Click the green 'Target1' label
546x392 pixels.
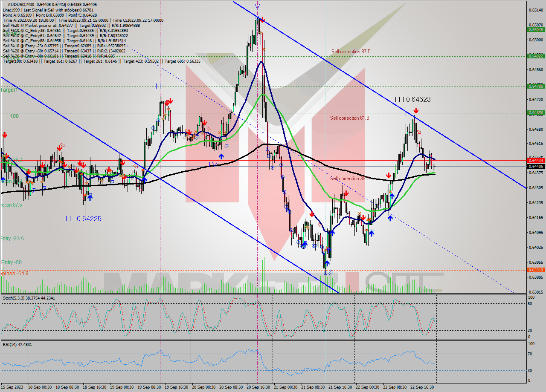click(9, 90)
